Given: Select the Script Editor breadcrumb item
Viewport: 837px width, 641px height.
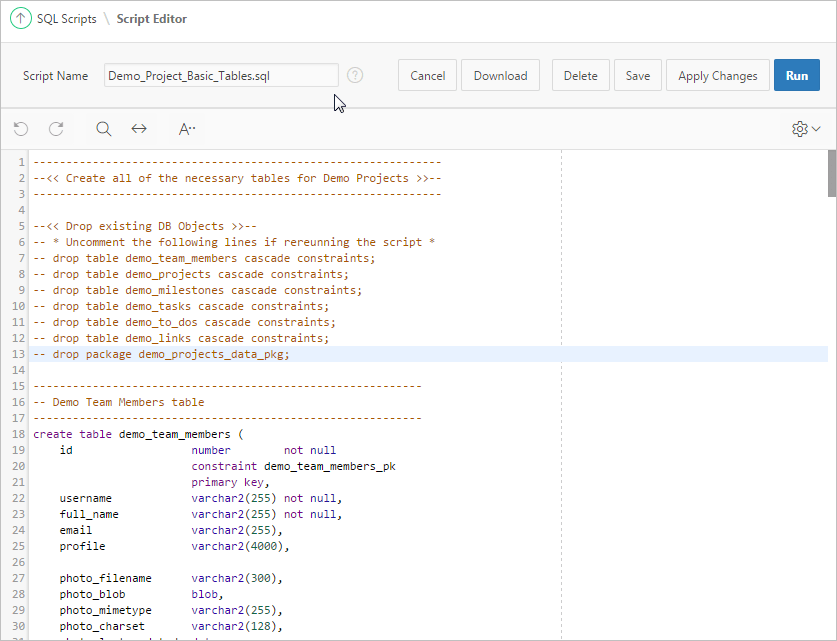Looking at the screenshot, I should (151, 18).
